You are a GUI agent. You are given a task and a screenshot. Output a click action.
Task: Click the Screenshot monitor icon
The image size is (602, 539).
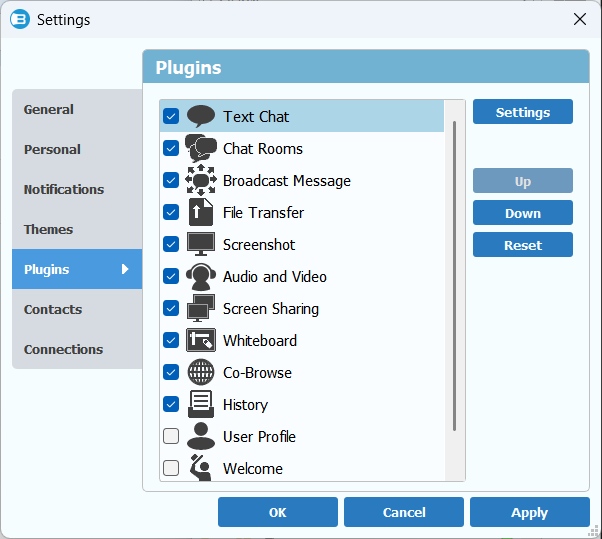pos(200,244)
